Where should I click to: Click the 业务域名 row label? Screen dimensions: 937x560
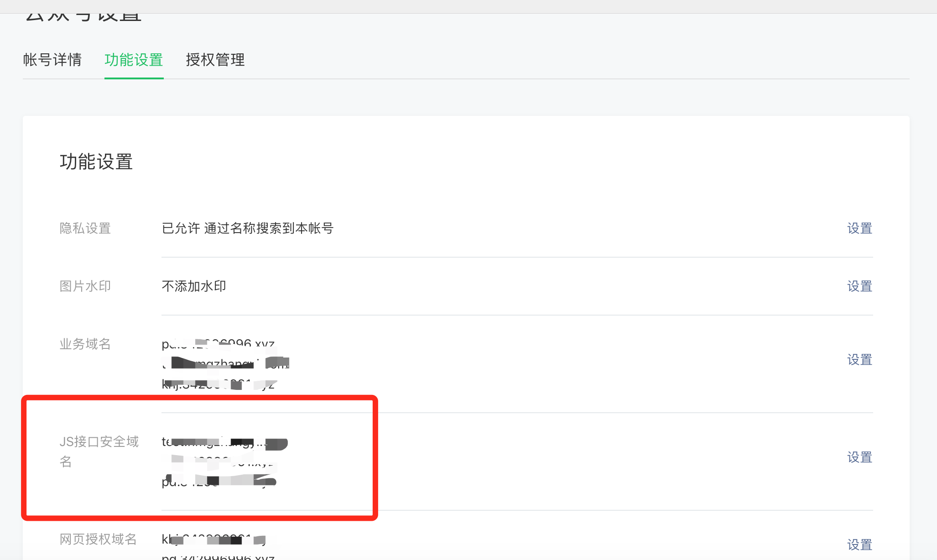click(85, 344)
